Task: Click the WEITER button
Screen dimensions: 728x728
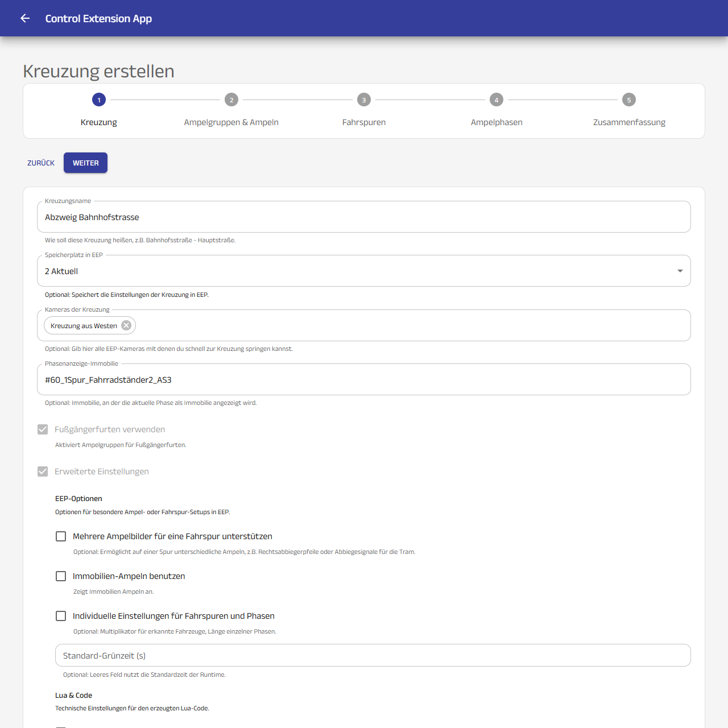Action: 85,163
